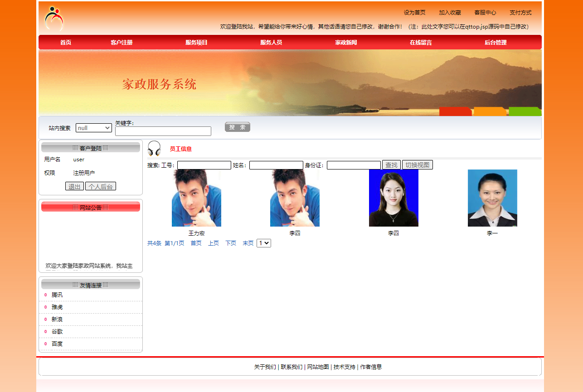
Task: Open 关于我们 in the footer
Action: click(265, 367)
